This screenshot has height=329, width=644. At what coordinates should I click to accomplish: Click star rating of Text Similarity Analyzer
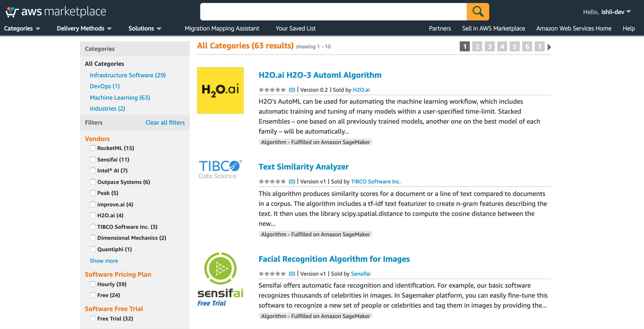tap(272, 181)
